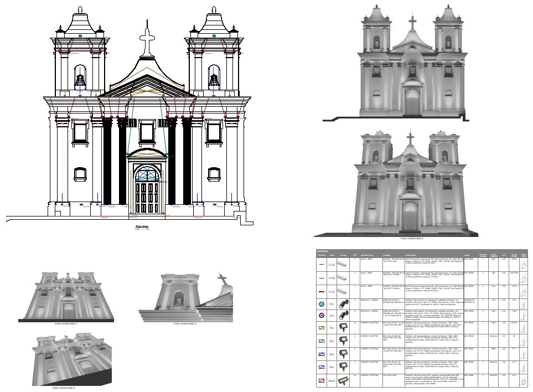The image size is (533, 392).
Task: Open the C1B aluminum profile image
Action: click(x=344, y=278)
